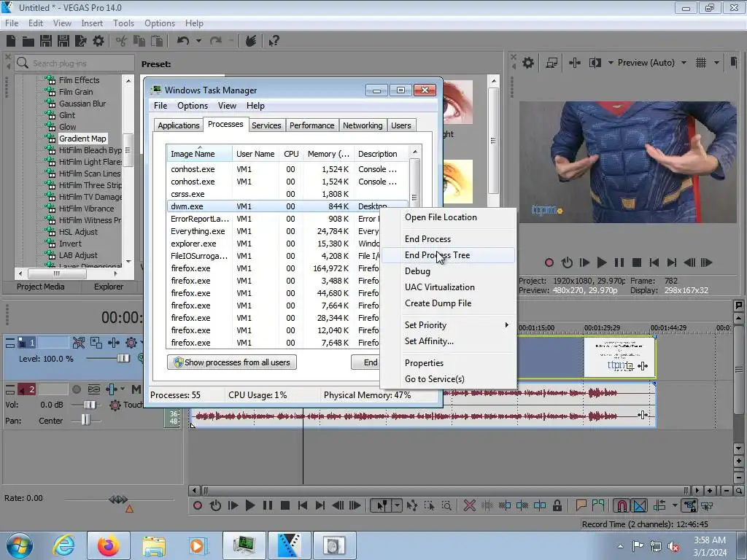Click the audio track Pan slider handle

point(85,420)
